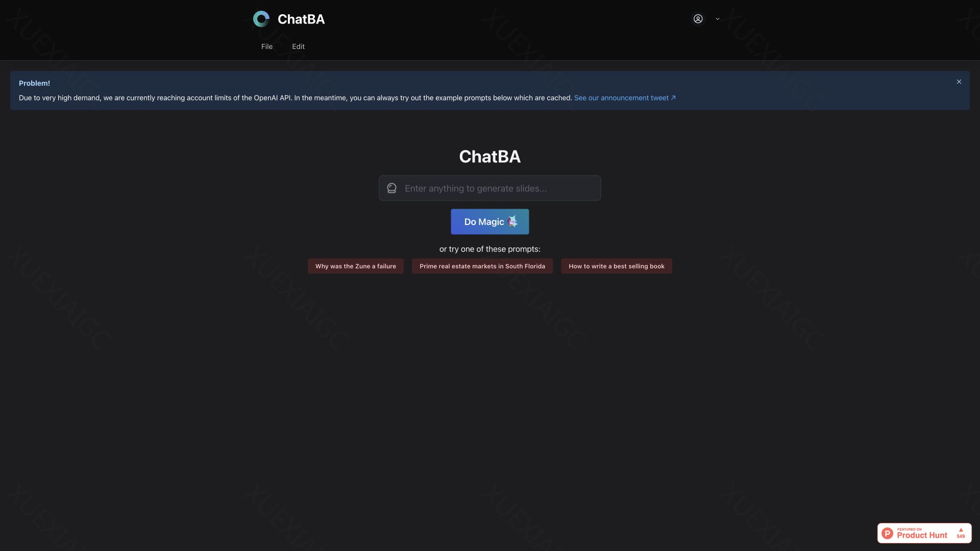Viewport: 980px width, 551px height.
Task: Click the Product Hunt 'P' logo icon
Action: click(887, 534)
